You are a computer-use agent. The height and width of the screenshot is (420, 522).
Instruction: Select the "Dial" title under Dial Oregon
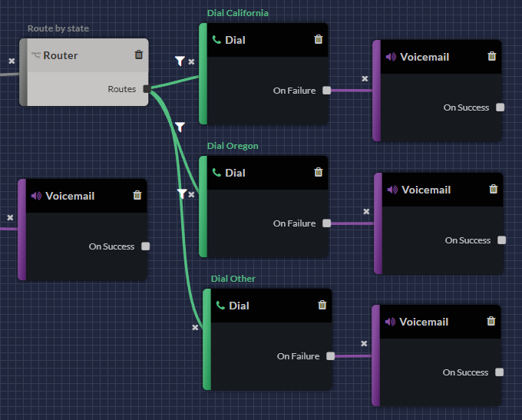235,173
